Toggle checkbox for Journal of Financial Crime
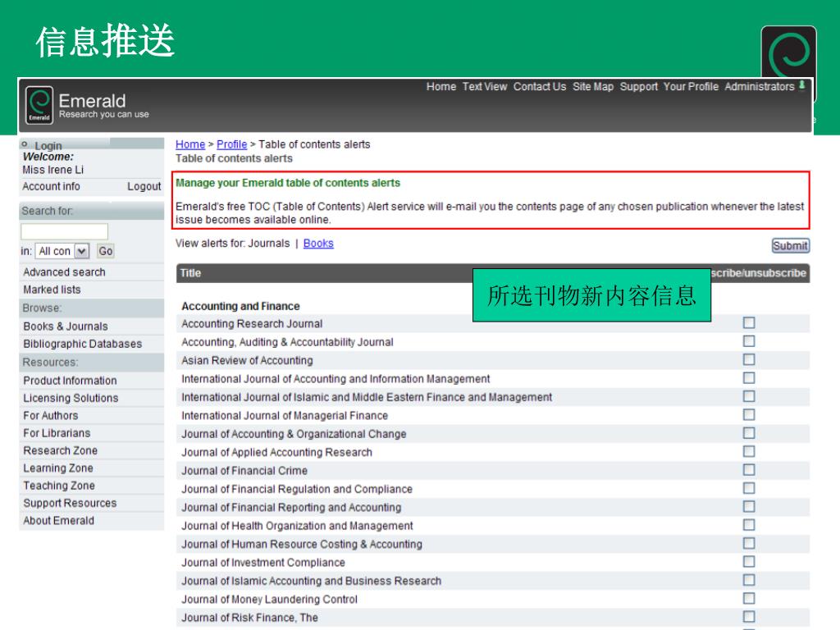The image size is (840, 630). pos(749,470)
